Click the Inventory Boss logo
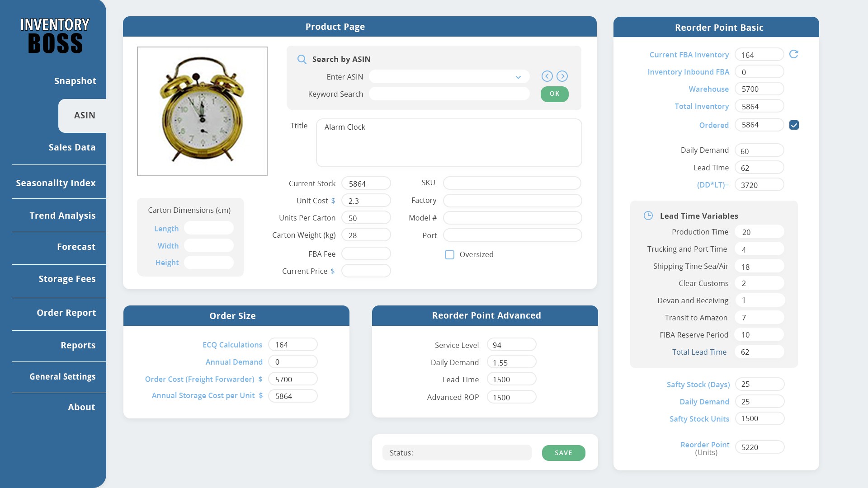Screen dimensions: 868x488 pyautogui.click(x=55, y=36)
